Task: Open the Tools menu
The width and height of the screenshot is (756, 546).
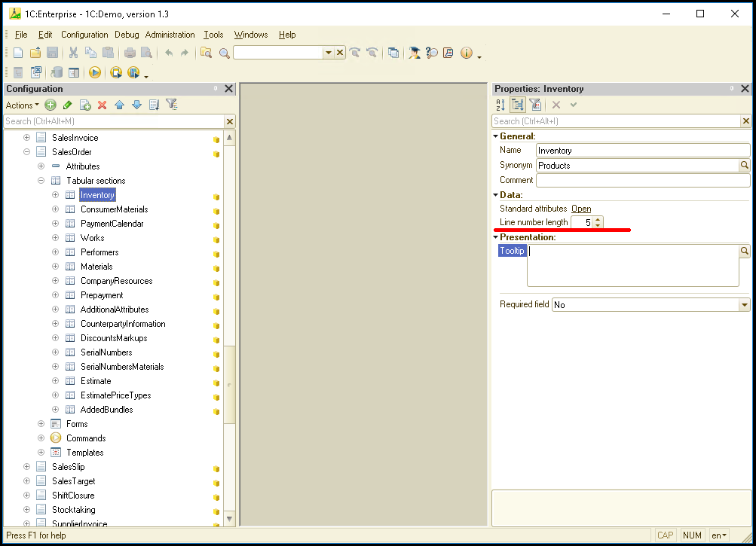Action: click(213, 35)
